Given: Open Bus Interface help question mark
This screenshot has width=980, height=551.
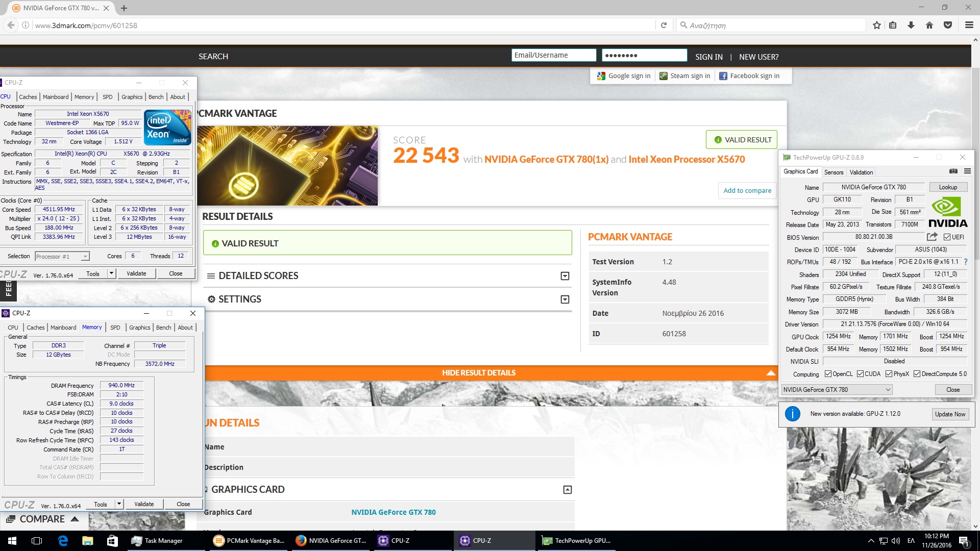Looking at the screenshot, I should [x=966, y=262].
